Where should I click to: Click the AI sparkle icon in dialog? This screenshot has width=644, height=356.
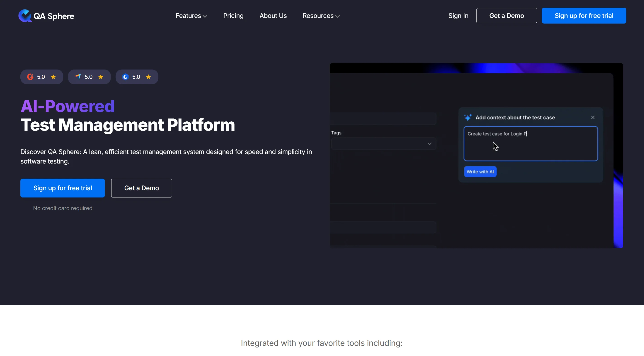coord(468,117)
